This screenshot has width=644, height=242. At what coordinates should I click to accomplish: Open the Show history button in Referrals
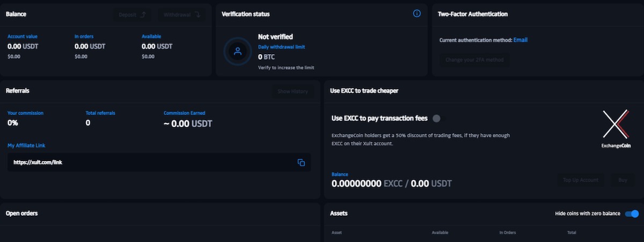(x=292, y=91)
